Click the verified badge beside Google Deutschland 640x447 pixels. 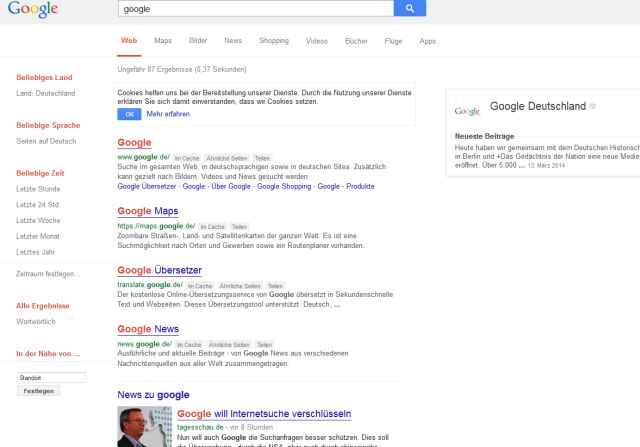coord(593,106)
